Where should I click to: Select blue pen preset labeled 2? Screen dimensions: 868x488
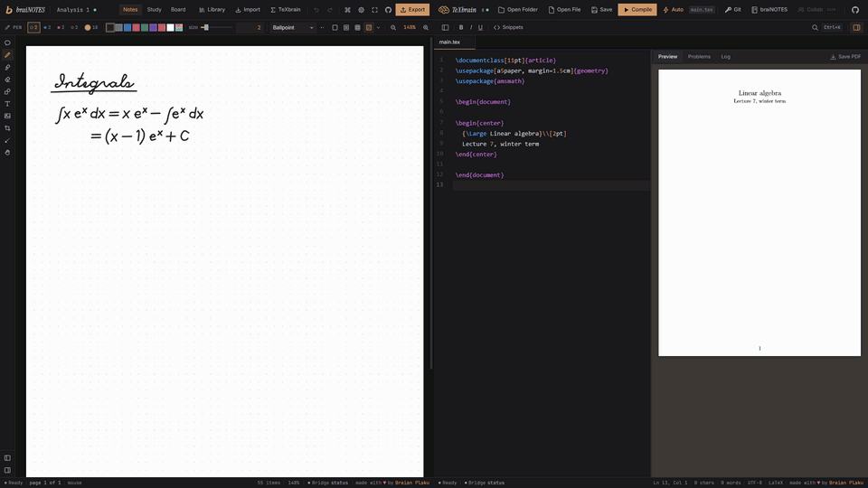click(x=47, y=28)
